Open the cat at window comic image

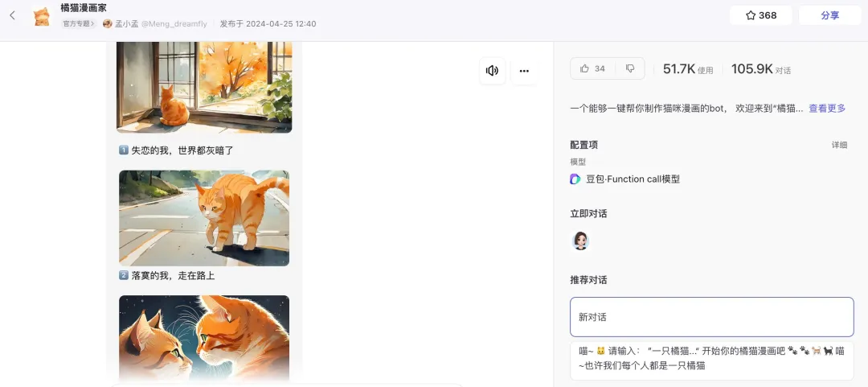(204, 87)
